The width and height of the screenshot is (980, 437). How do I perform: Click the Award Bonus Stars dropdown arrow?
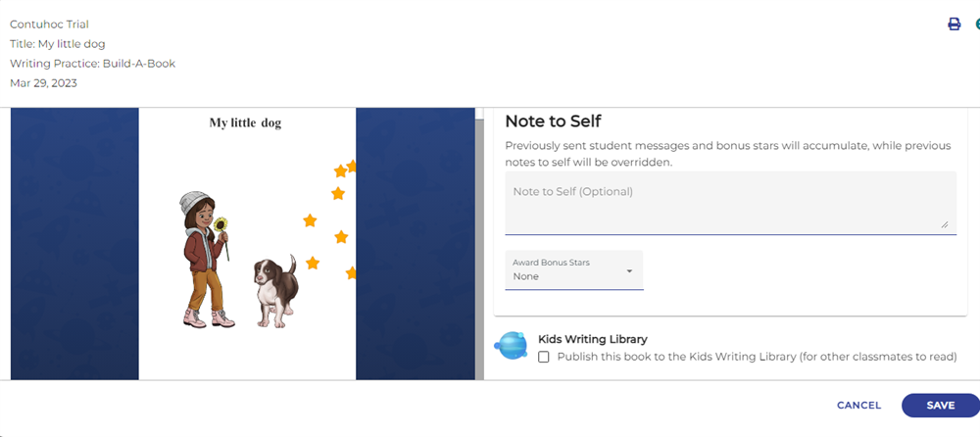coord(629,270)
